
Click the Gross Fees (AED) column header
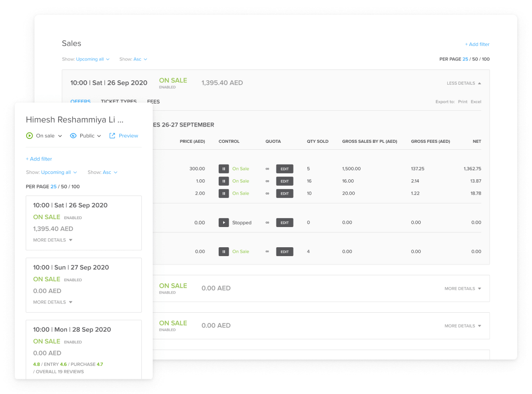430,141
